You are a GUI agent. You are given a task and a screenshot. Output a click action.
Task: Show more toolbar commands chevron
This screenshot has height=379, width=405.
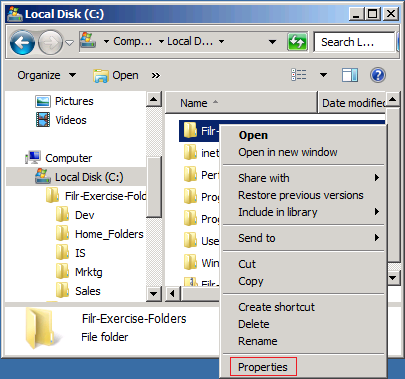pyautogui.click(x=156, y=76)
